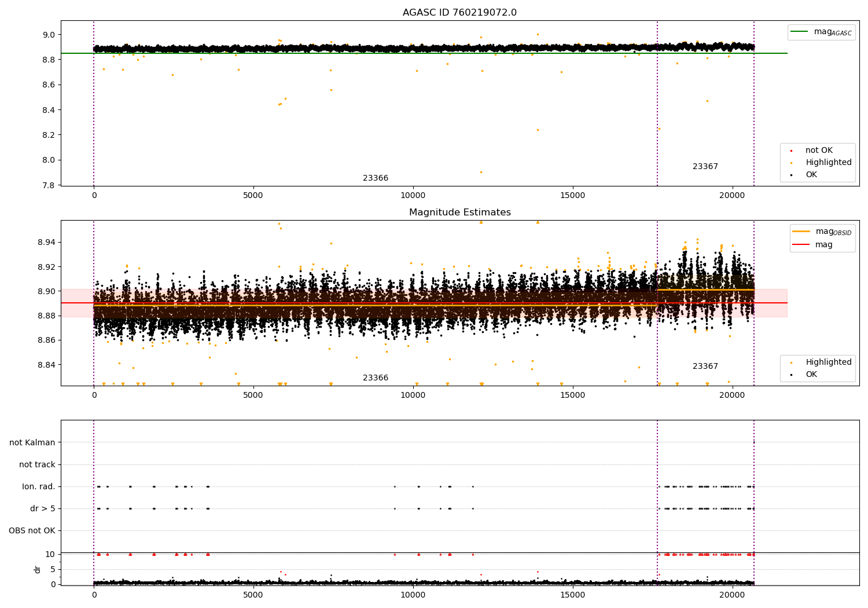Click the '15000' x tick under the top plot
This screenshot has width=868, height=608.
[573, 196]
